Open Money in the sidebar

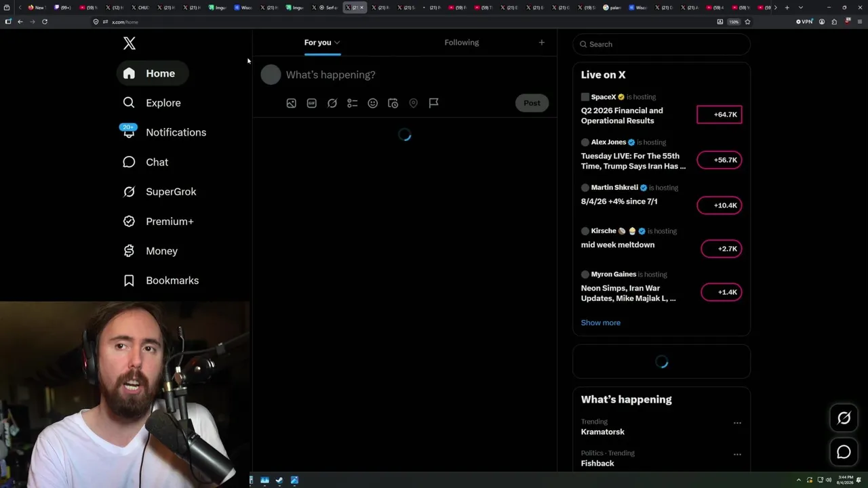pyautogui.click(x=150, y=251)
